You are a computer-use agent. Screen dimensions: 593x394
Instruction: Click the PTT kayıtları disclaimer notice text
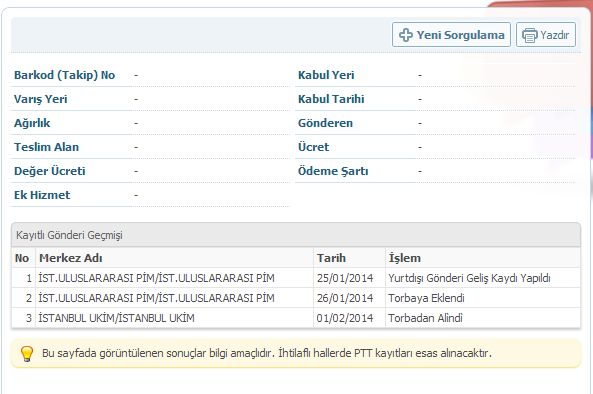pos(267,353)
